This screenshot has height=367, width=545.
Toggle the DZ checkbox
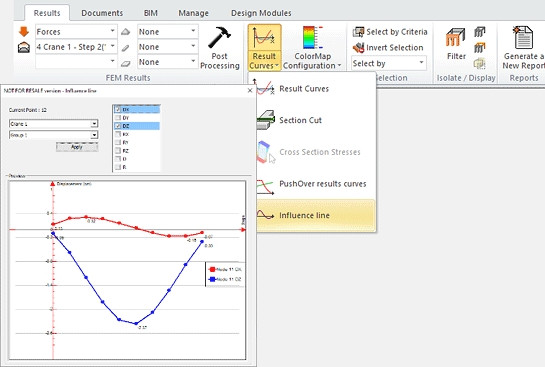[x=118, y=126]
